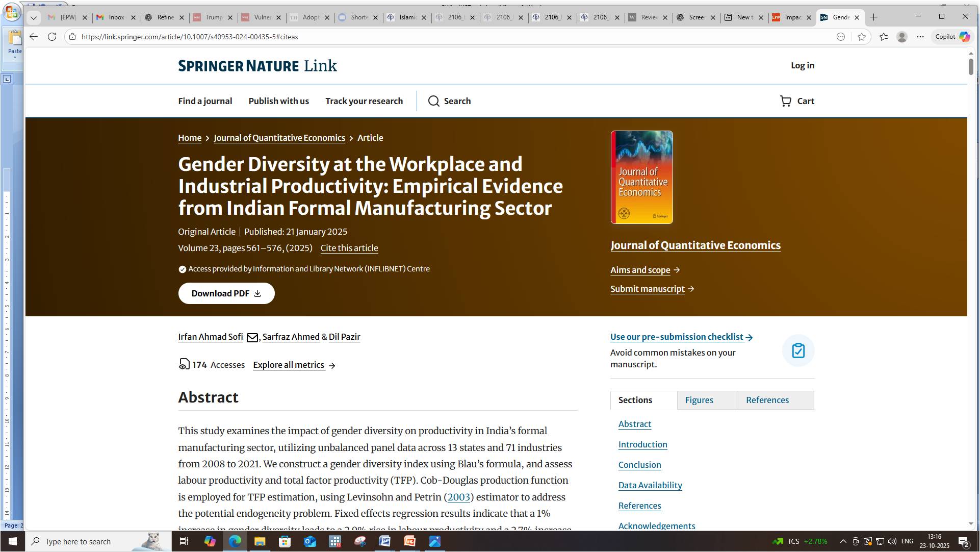Click the page vertical scrollbar thumb
The height and width of the screenshot is (552, 980).
pyautogui.click(x=970, y=67)
